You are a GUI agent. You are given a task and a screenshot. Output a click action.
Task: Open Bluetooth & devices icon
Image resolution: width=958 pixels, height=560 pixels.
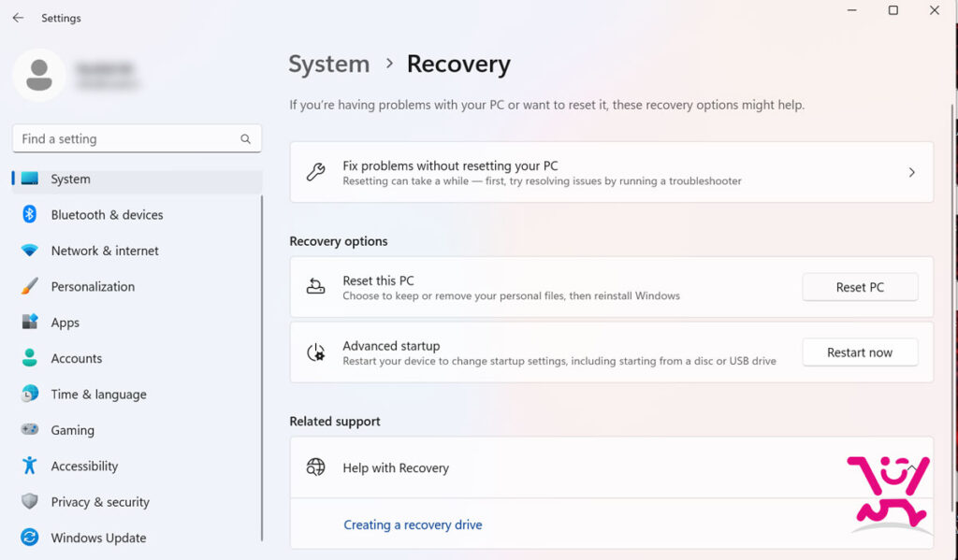click(x=29, y=214)
